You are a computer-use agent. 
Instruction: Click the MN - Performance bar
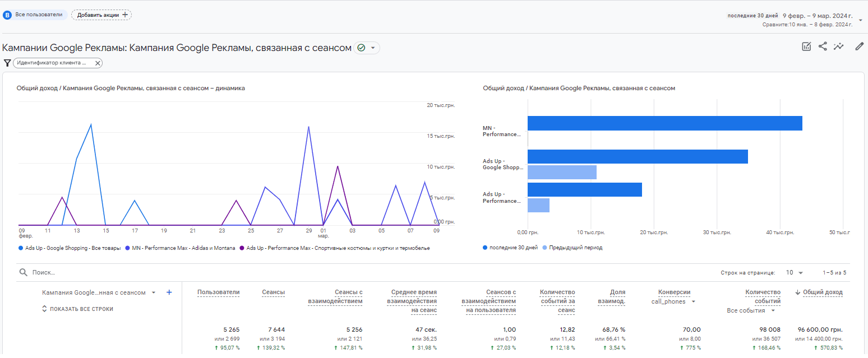[x=665, y=123]
